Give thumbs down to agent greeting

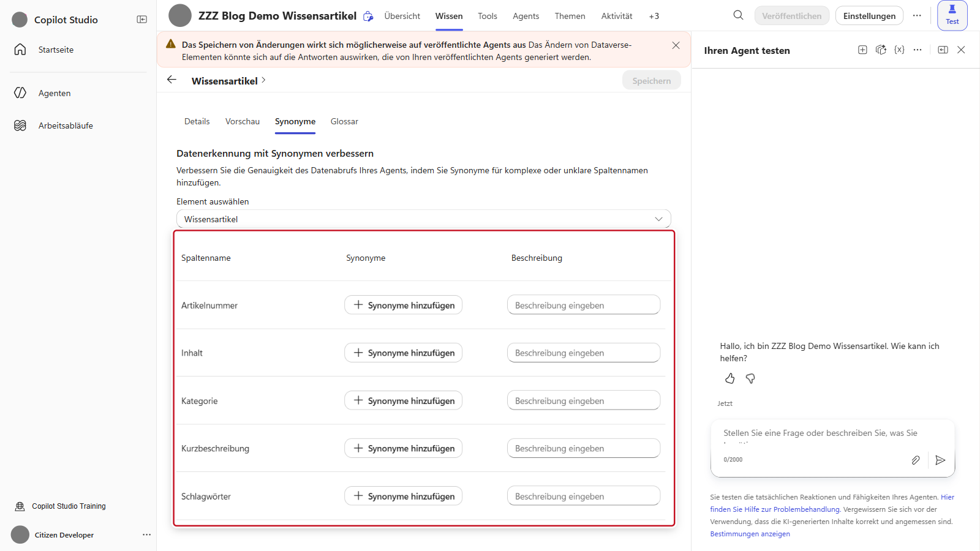[x=750, y=378]
